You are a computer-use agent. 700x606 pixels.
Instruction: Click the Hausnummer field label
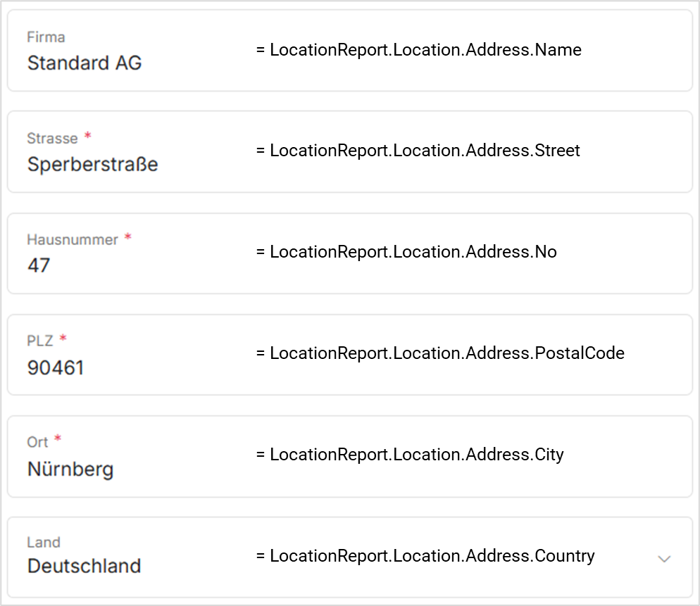coord(73,239)
